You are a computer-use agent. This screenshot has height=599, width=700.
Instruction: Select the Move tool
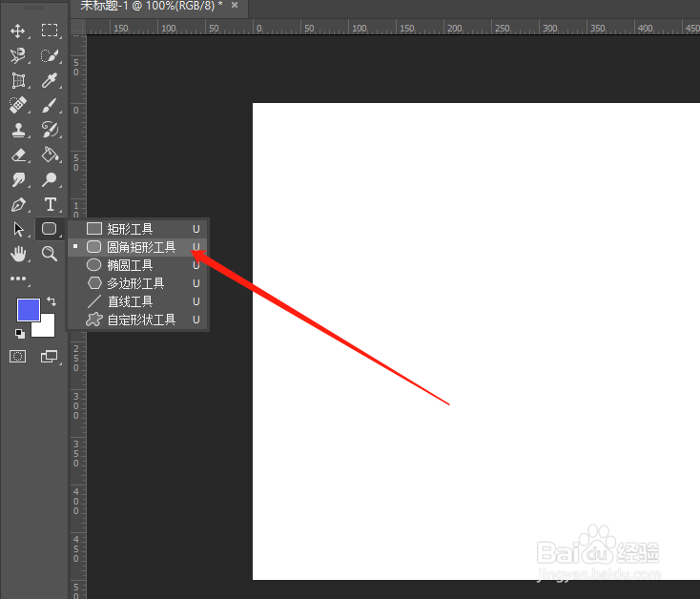(x=18, y=31)
